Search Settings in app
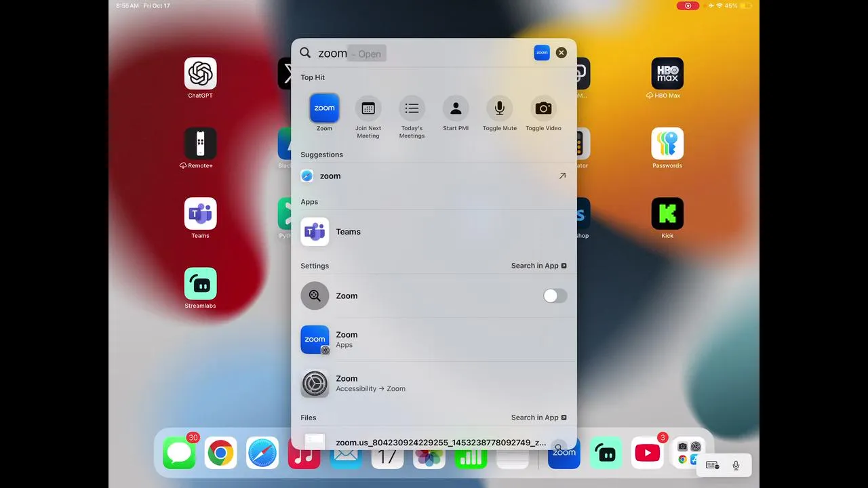868x488 pixels. [x=539, y=266]
